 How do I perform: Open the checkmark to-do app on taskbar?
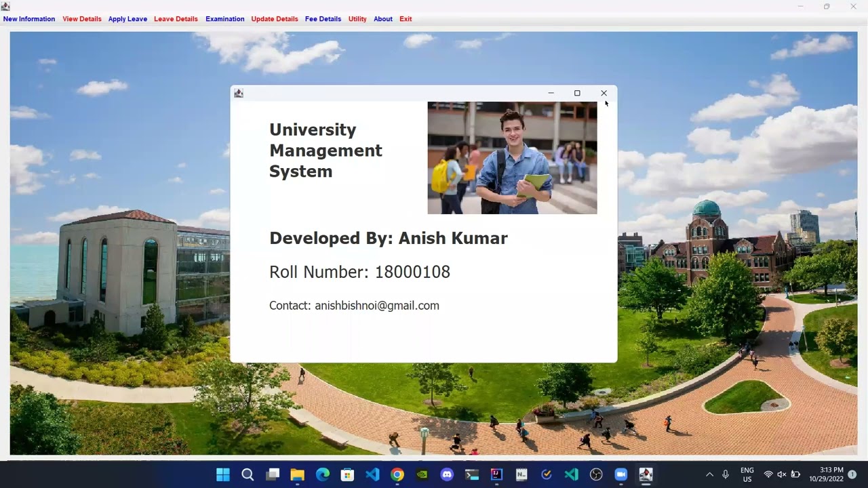coord(547,474)
